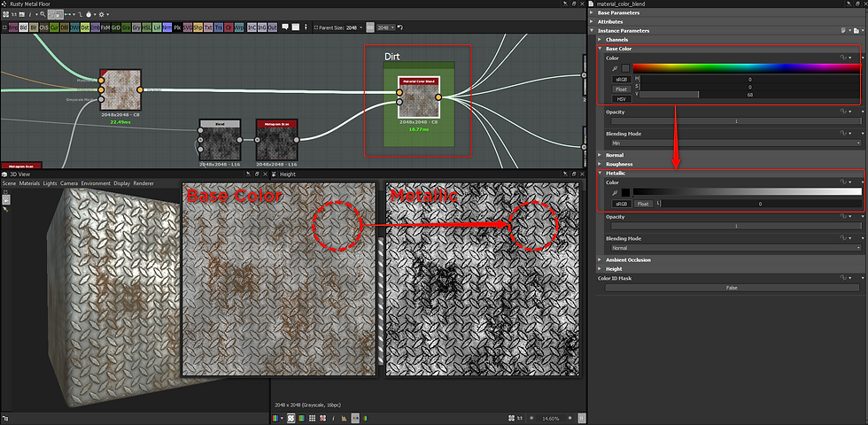868x425 pixels.
Task: Open 3D View Scene menu
Action: (9, 183)
